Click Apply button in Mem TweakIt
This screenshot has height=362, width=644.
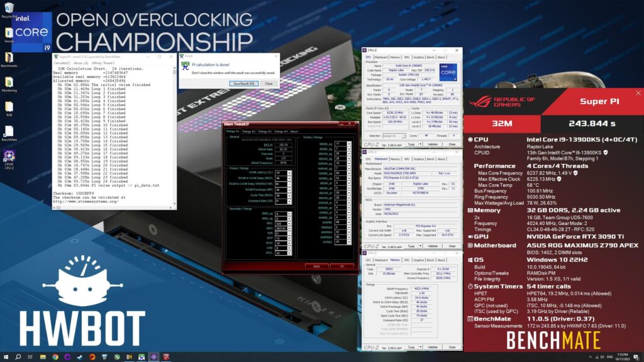[317, 266]
